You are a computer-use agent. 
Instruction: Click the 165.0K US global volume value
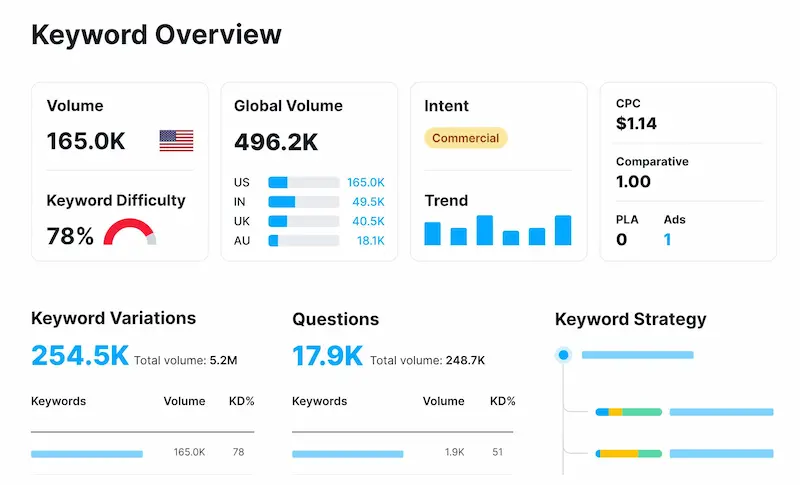[x=365, y=182]
